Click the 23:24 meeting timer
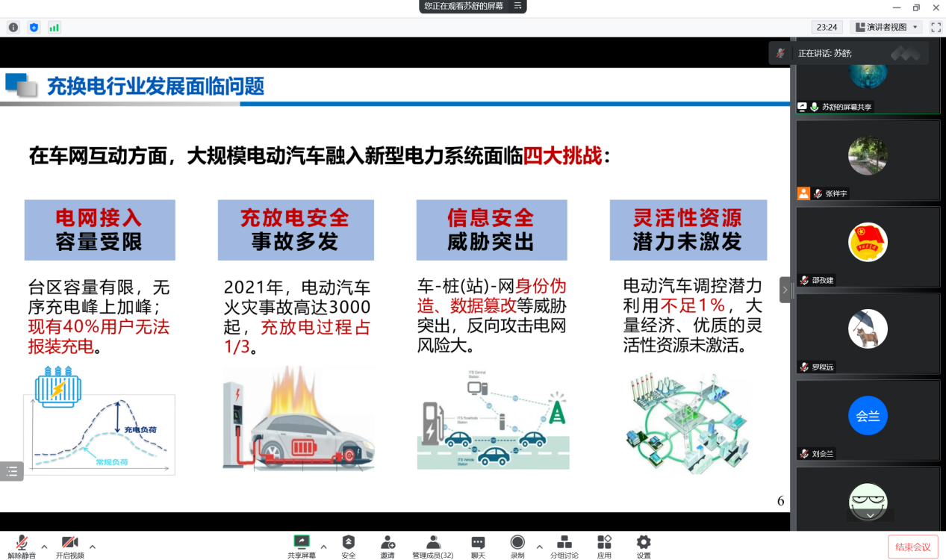The image size is (946, 560). [827, 27]
